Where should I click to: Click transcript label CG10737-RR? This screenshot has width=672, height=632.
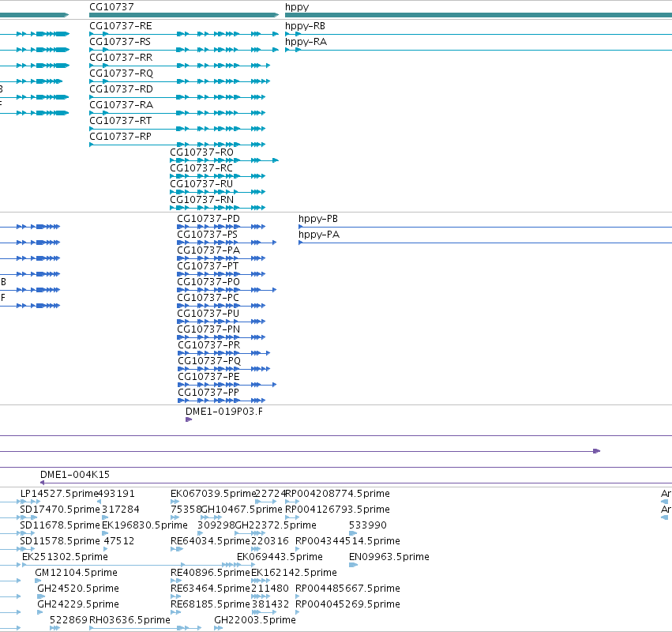[x=121, y=58]
